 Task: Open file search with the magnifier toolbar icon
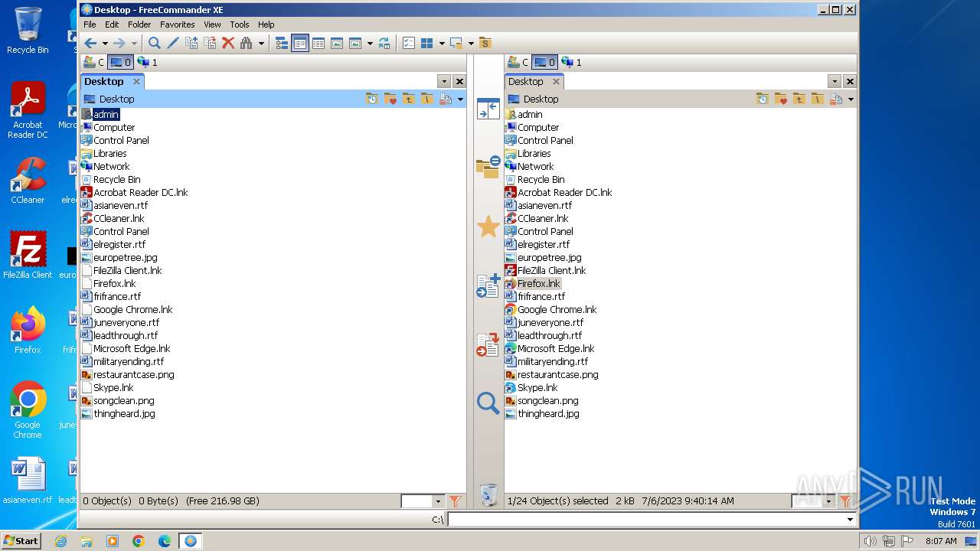pos(155,44)
